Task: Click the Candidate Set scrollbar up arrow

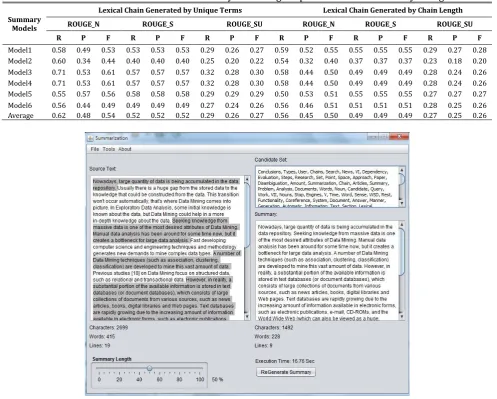Action: [402, 170]
